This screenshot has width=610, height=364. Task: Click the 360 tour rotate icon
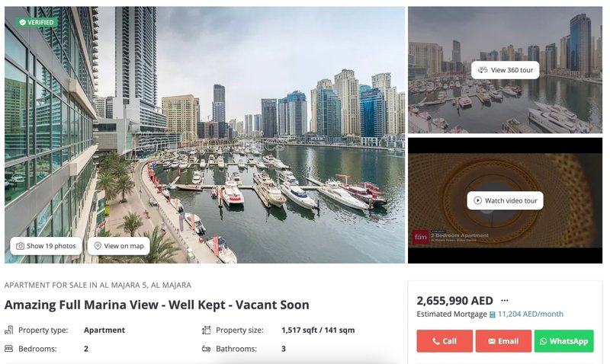tap(483, 70)
